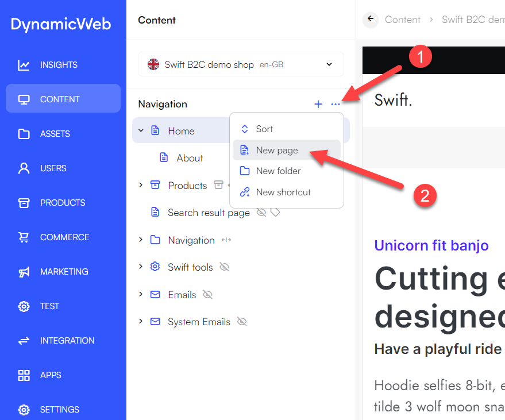This screenshot has height=420, width=505.
Task: Select the About page in tree
Action: [x=190, y=158]
